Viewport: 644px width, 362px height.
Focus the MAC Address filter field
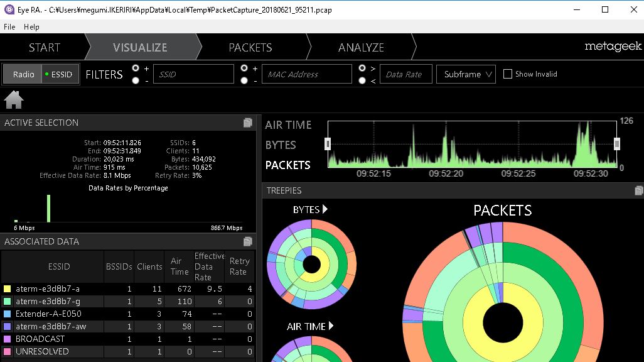pos(307,74)
